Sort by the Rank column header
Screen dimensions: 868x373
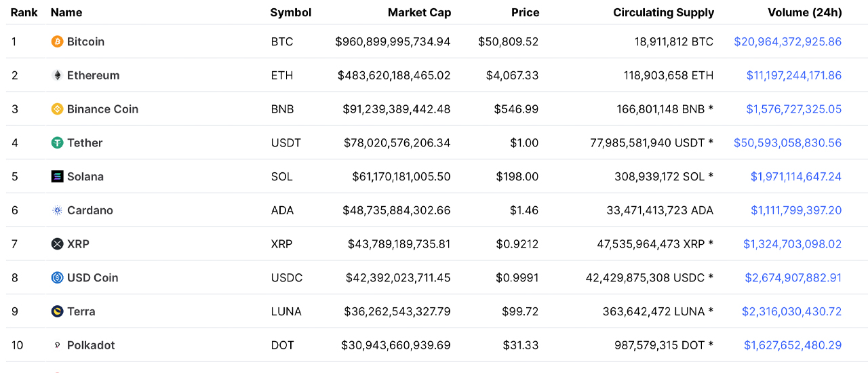[24, 12]
